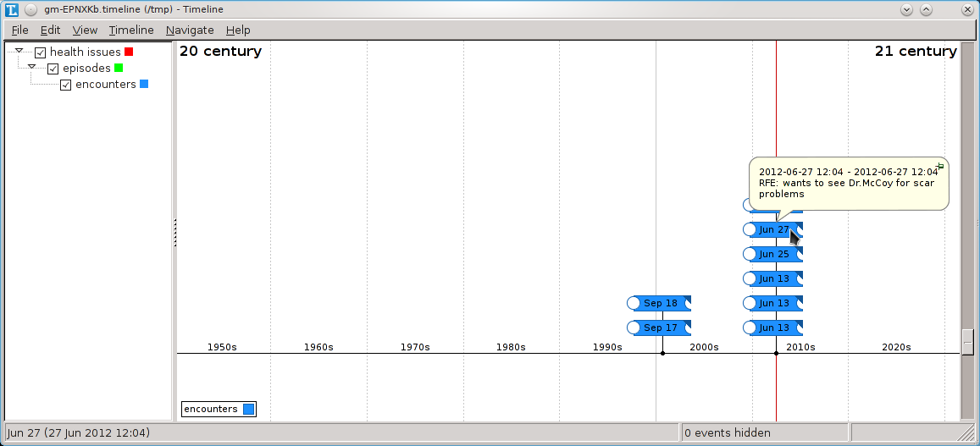Screen dimensions: 980x446
Task: Click the window resize grip in bottom corner
Action: [x=968, y=433]
